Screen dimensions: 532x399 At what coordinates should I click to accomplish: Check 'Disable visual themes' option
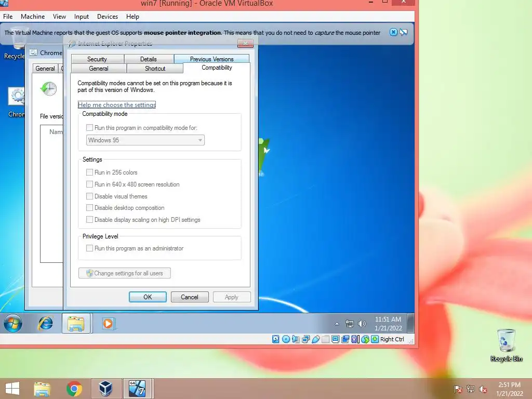pyautogui.click(x=89, y=196)
